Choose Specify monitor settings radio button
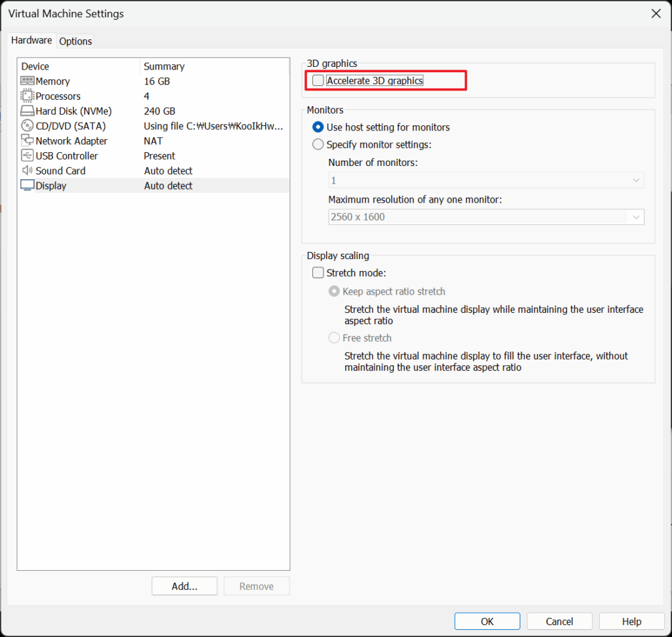The width and height of the screenshot is (672, 637). tap(318, 145)
